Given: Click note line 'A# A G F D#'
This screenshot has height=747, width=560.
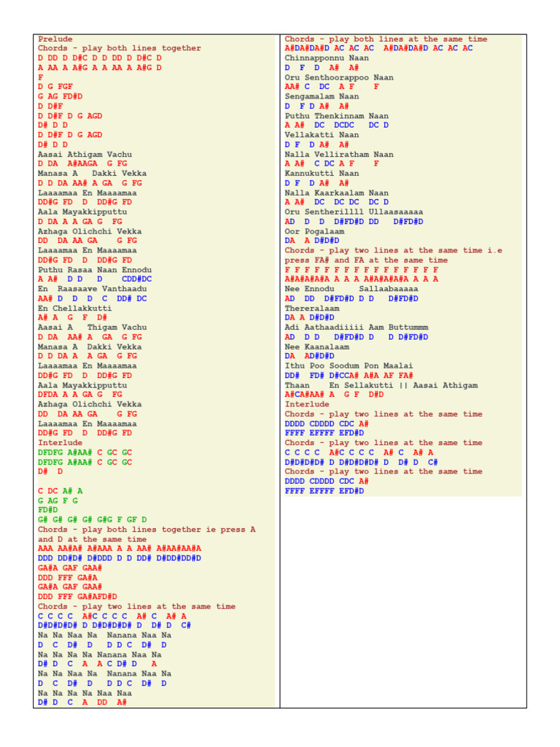Looking at the screenshot, I should click(x=72, y=317).
